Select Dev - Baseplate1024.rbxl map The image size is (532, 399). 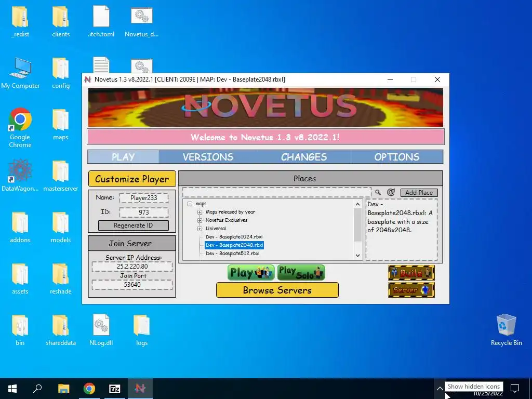[x=234, y=237]
